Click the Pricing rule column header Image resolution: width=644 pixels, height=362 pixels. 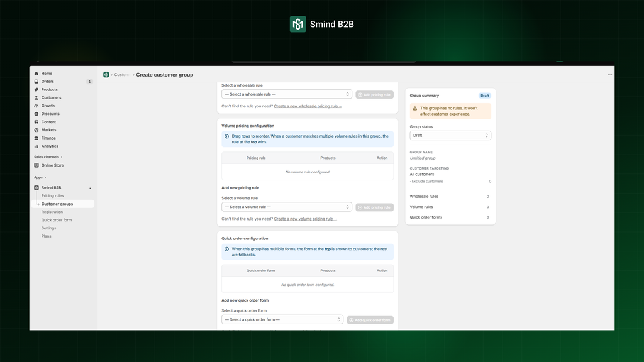[x=256, y=158]
